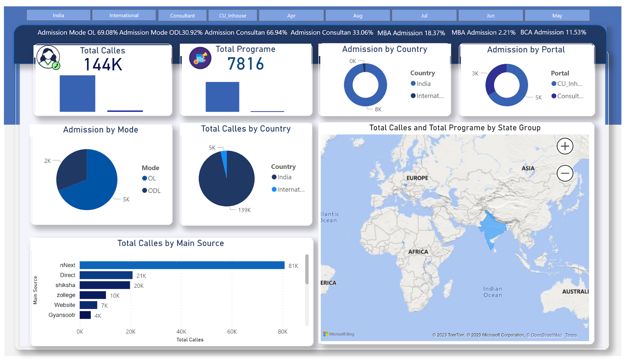
Task: Click Internat... legend swatch in Total Calles by Country
Action: tap(274, 189)
